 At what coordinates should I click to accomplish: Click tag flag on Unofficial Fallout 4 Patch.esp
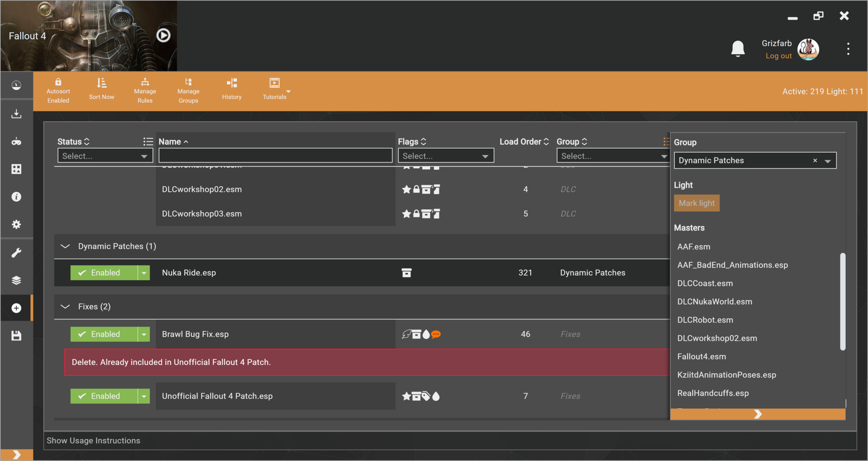tap(426, 396)
